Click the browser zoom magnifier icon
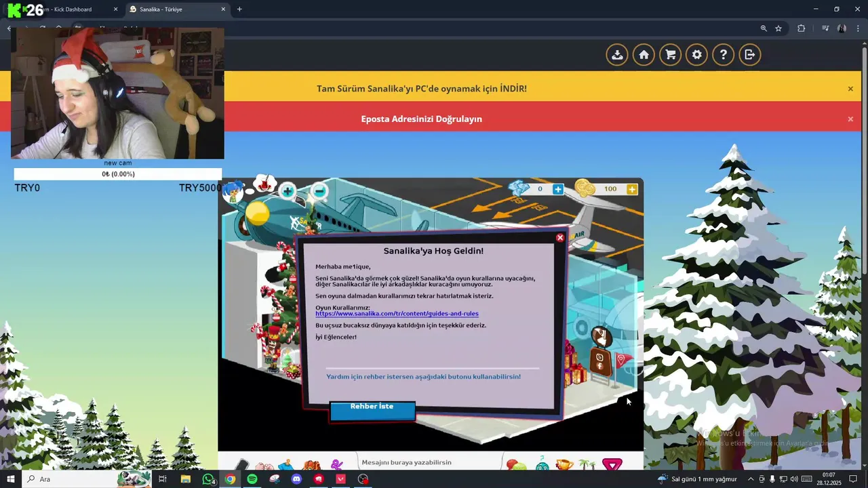 [764, 28]
